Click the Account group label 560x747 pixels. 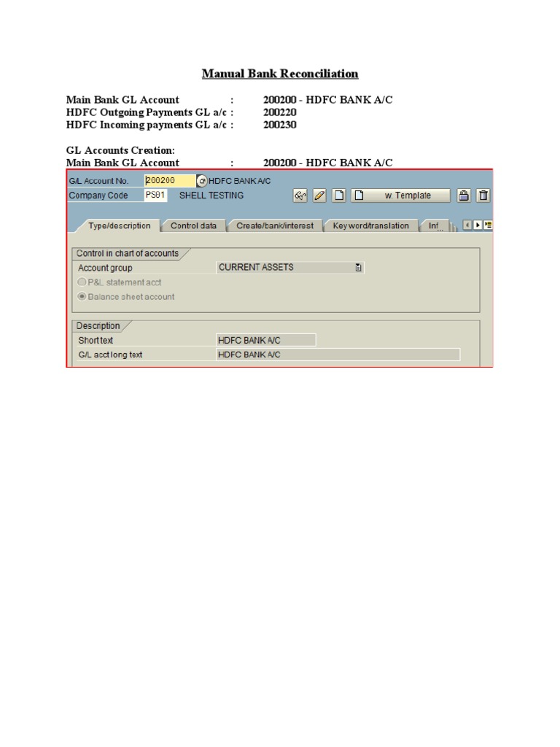point(105,268)
